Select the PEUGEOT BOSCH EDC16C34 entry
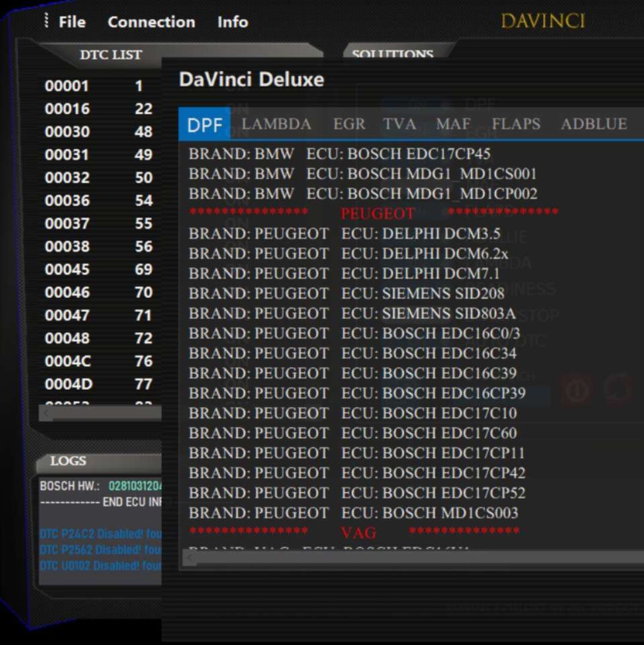 click(353, 353)
